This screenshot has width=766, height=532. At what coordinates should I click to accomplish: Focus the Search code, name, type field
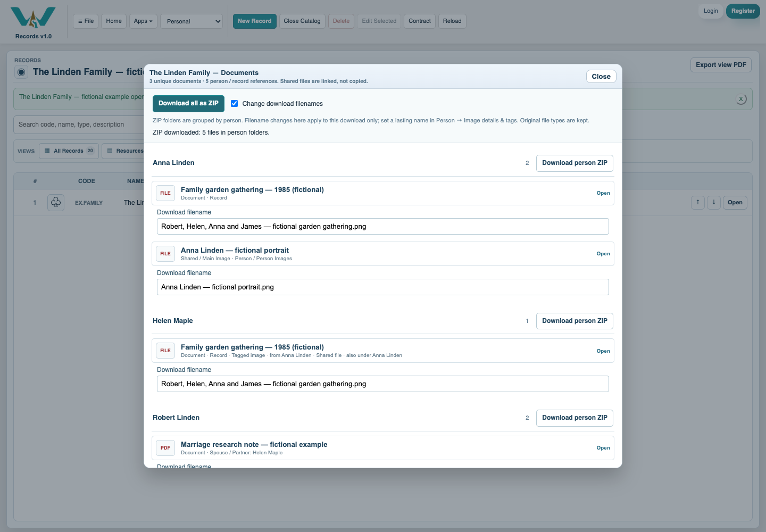click(x=79, y=125)
